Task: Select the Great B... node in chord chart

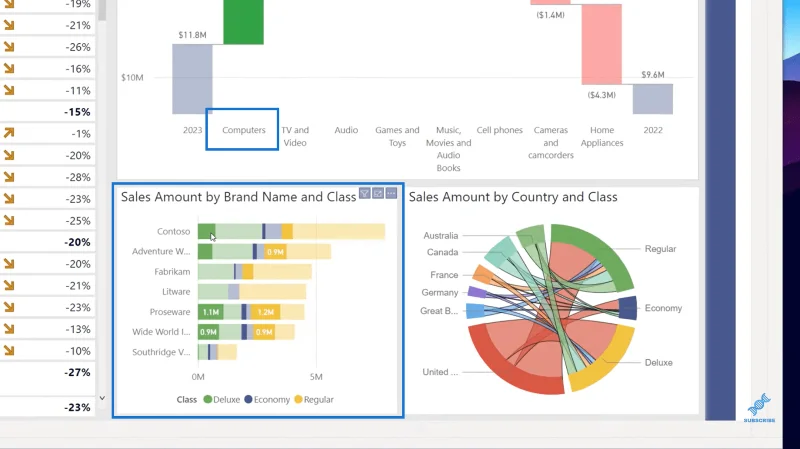Action: coord(475,310)
